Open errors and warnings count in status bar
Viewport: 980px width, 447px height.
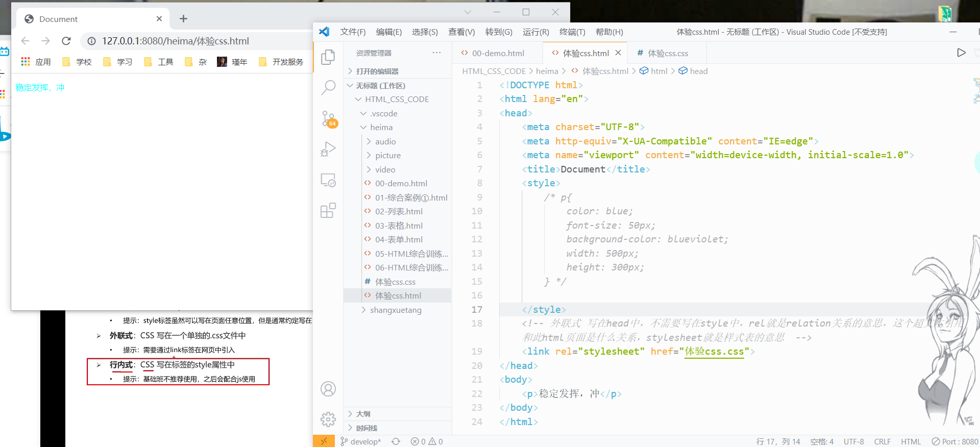(x=427, y=441)
